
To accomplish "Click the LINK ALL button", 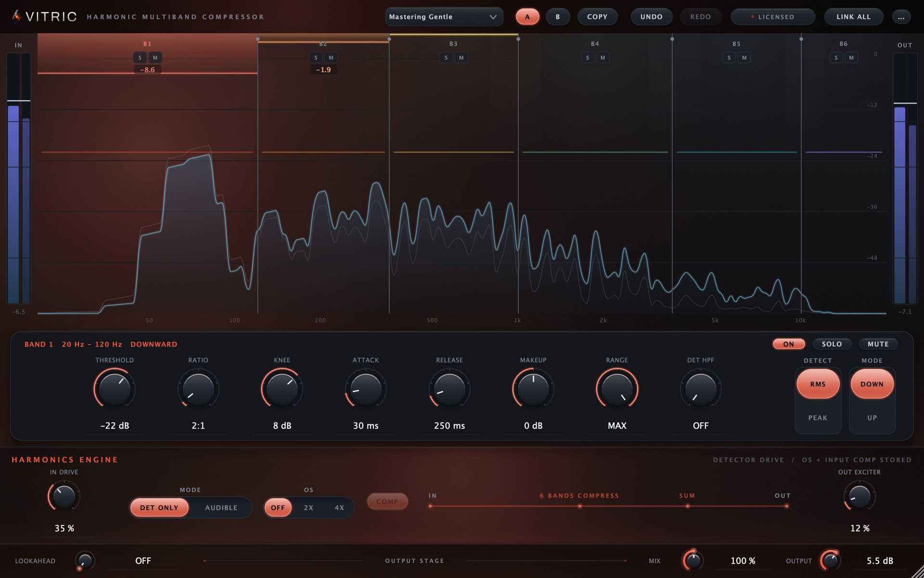I will pos(853,17).
